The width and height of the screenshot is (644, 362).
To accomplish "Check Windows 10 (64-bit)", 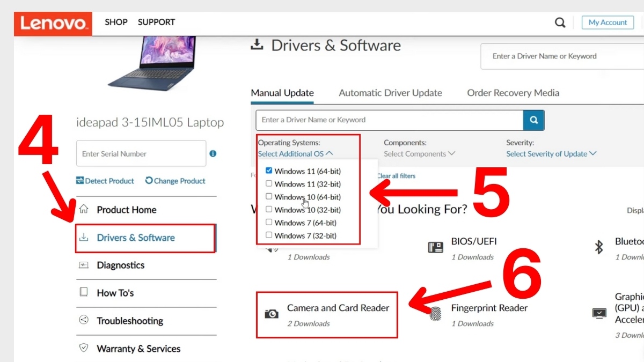I will point(269,196).
